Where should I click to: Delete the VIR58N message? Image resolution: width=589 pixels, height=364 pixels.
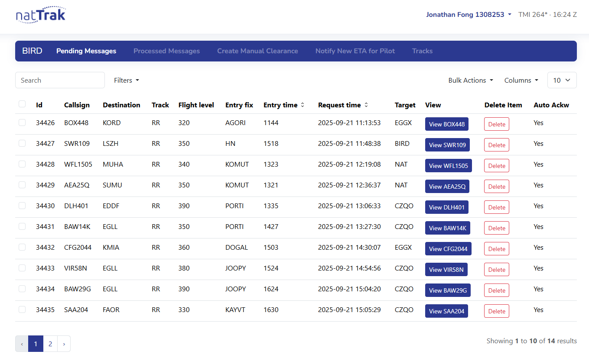coord(497,270)
